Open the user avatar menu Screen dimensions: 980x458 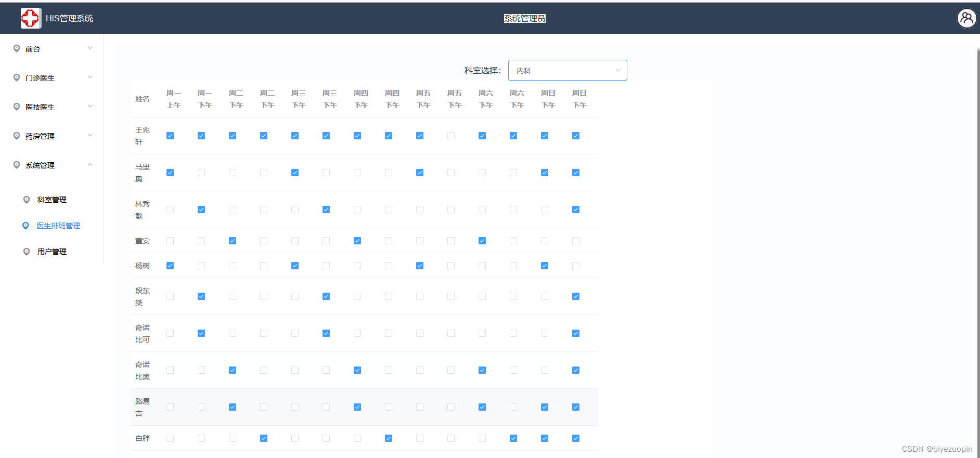click(966, 18)
